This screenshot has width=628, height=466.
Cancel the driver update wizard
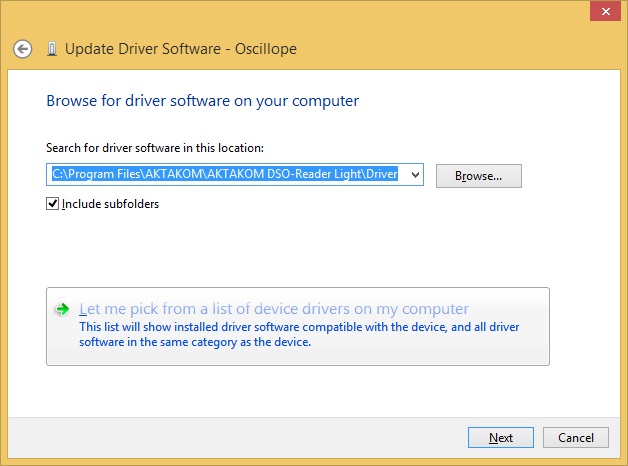pos(576,438)
